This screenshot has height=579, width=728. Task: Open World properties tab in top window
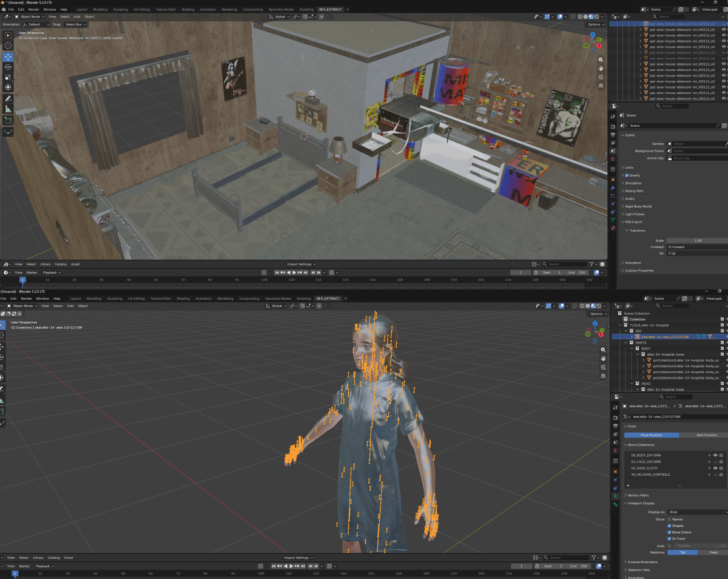(x=613, y=159)
